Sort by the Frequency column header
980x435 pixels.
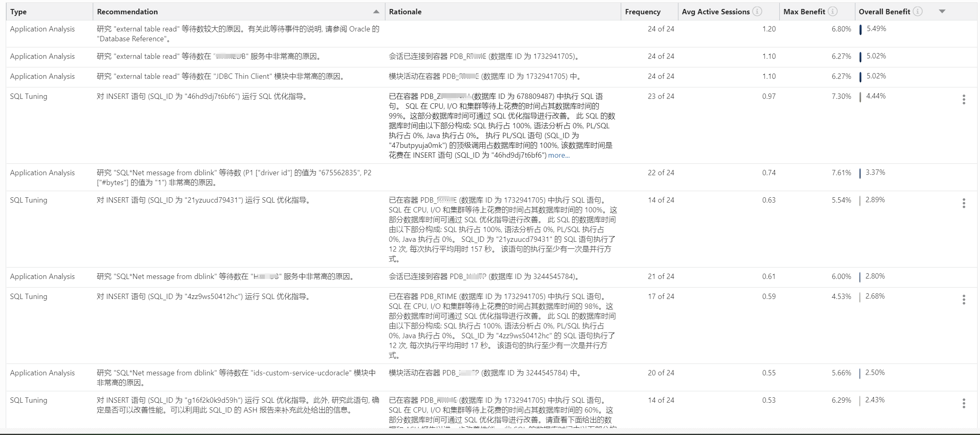pos(642,12)
